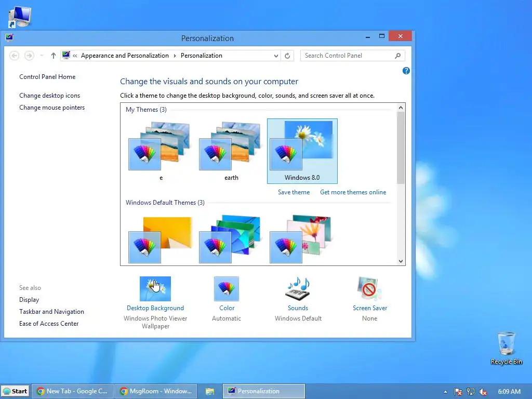Screen dimensions: 532x399
Task: Open the Color settings icon
Action: click(227, 289)
